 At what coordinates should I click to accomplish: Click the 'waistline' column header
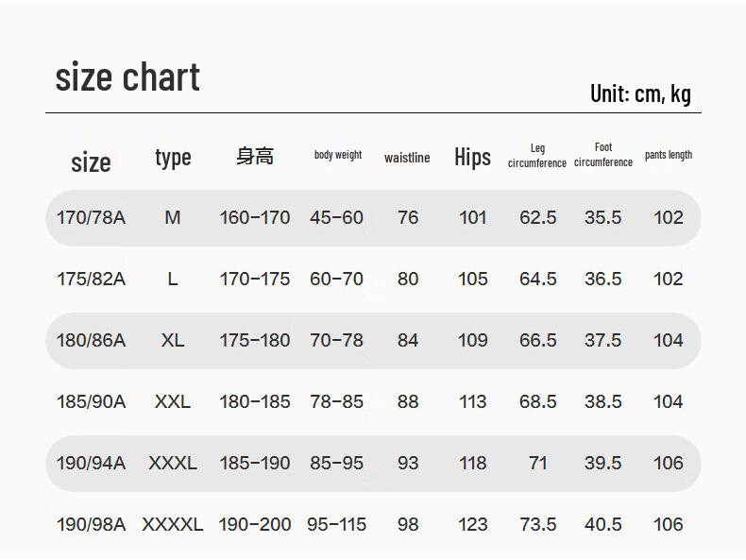[407, 158]
